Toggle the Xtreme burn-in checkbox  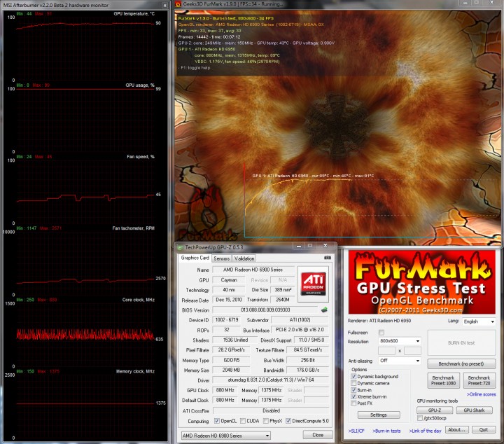[x=353, y=397]
